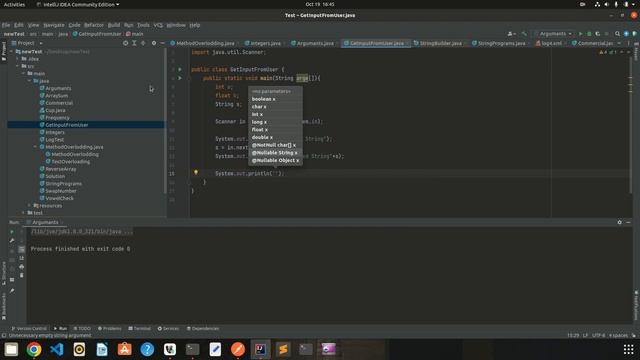Screen dimensions: 640x360
Task: Open the code with me user icon
Action: pos(511,34)
